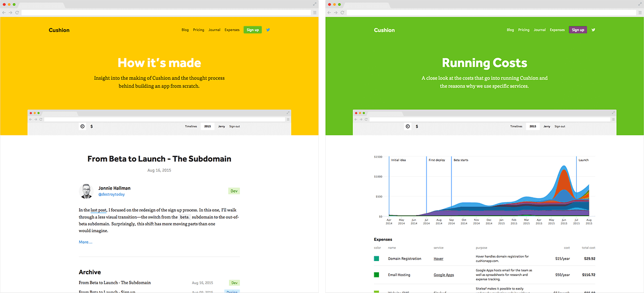Open Expenses in left window navigation
Image resolution: width=644 pixels, height=293 pixels.
232,30
